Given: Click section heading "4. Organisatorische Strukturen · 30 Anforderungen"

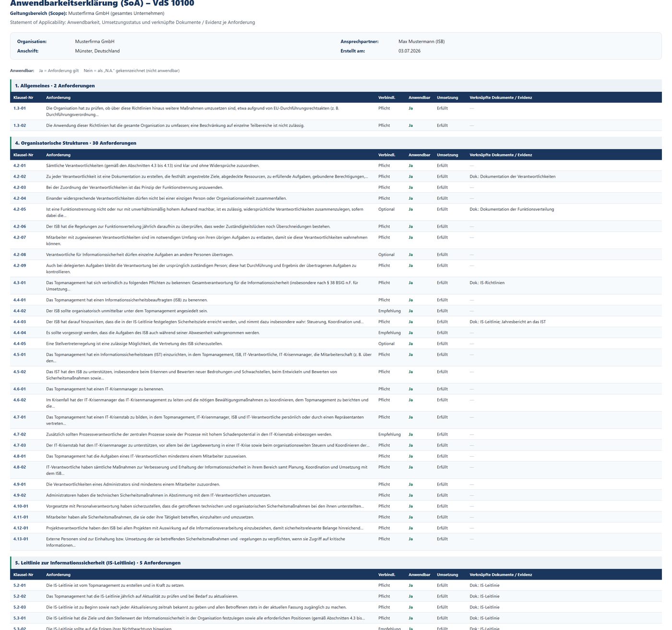Looking at the screenshot, I should click(x=75, y=143).
